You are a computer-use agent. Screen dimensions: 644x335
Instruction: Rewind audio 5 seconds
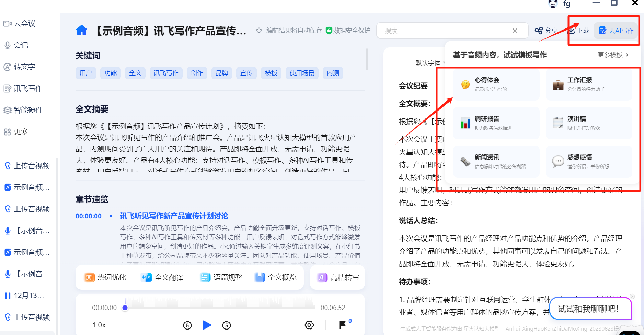click(x=187, y=325)
